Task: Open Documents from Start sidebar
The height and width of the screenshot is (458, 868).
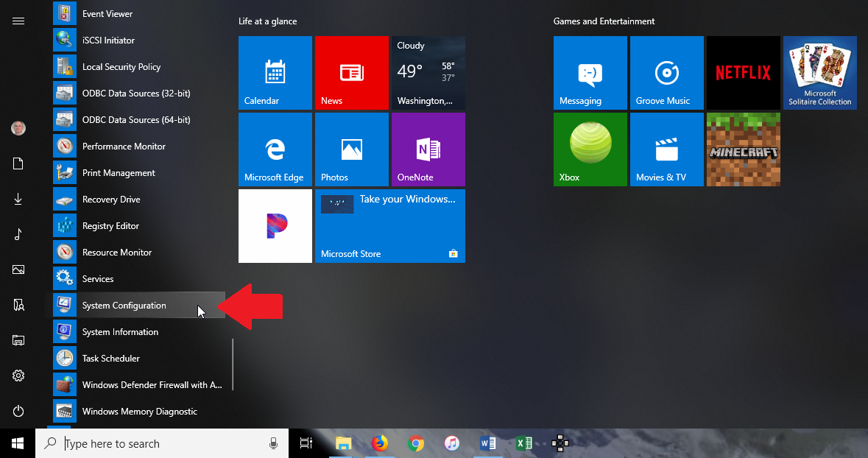Action: (18, 163)
